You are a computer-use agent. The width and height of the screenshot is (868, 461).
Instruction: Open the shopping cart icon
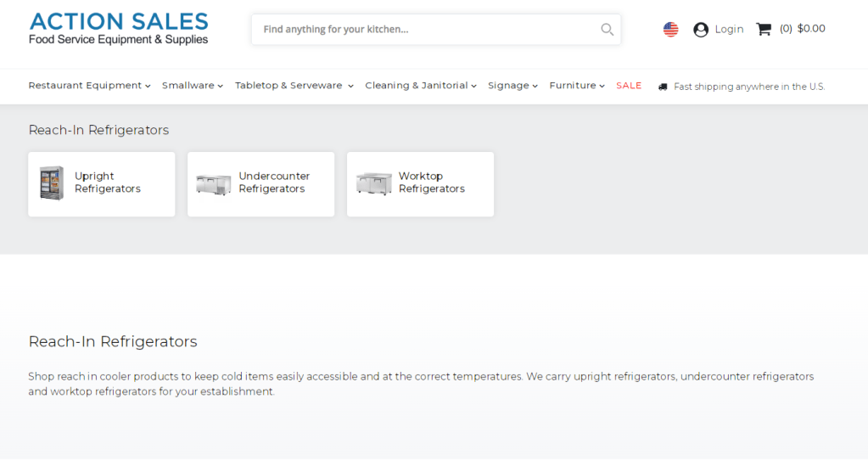(x=764, y=30)
